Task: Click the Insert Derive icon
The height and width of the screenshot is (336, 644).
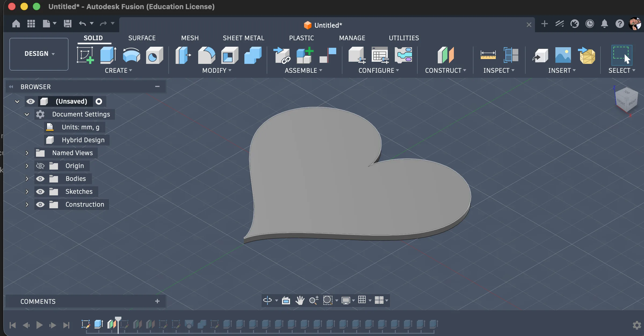Action: (x=540, y=55)
